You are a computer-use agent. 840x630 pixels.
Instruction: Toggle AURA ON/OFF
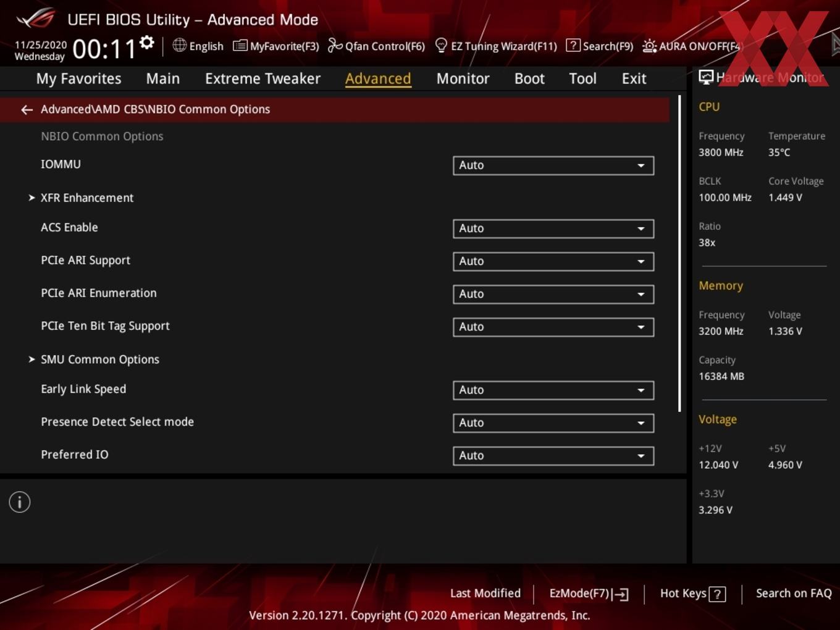692,46
